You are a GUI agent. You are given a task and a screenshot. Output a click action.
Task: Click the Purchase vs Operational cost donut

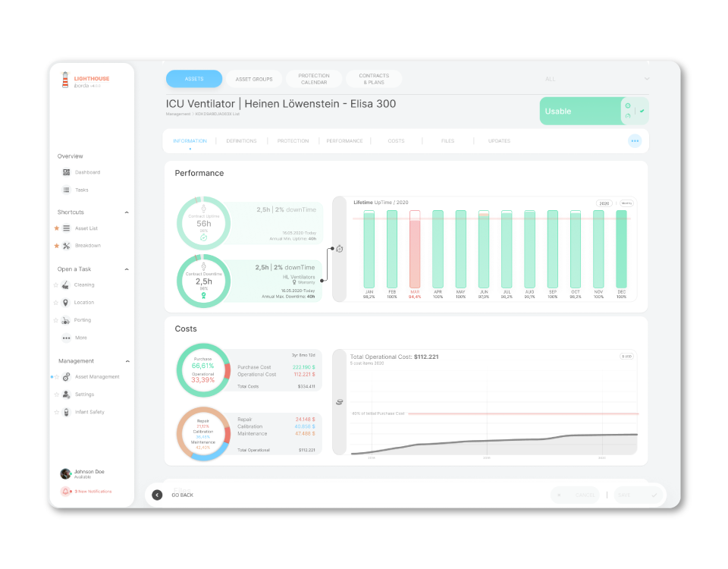point(203,370)
